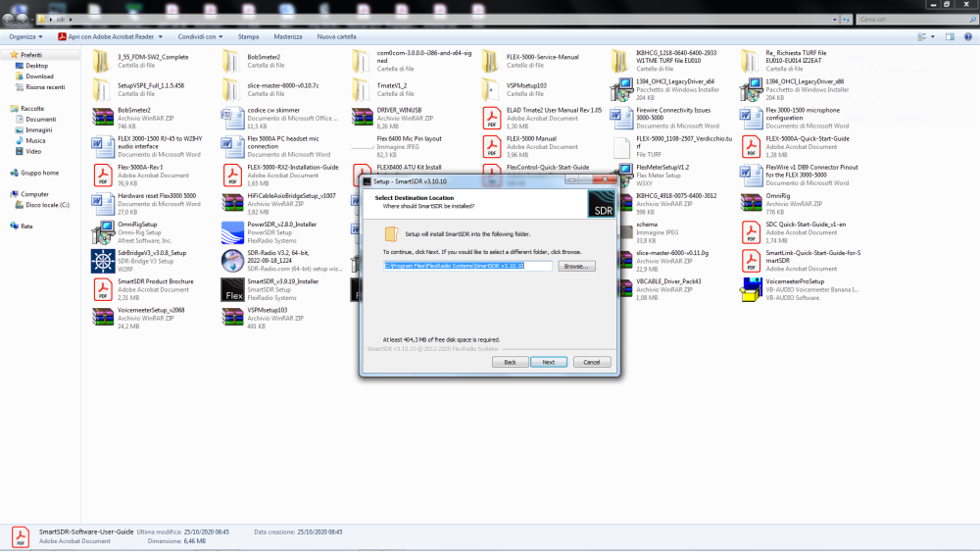Select FLEX-5000_1108-2507_Verdicchio.turf file
Screen dimensions: 980x556
click(x=674, y=146)
